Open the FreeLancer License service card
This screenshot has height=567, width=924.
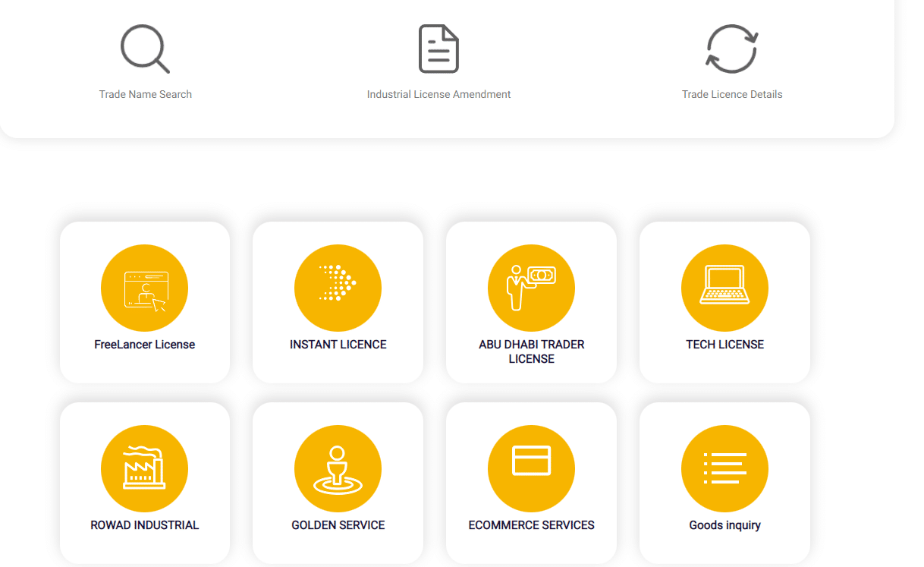click(144, 302)
